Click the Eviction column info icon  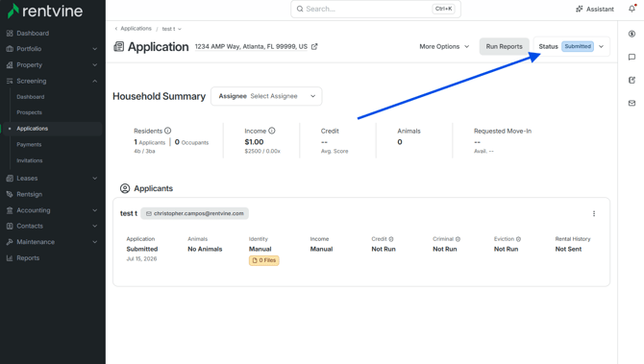[518, 239]
